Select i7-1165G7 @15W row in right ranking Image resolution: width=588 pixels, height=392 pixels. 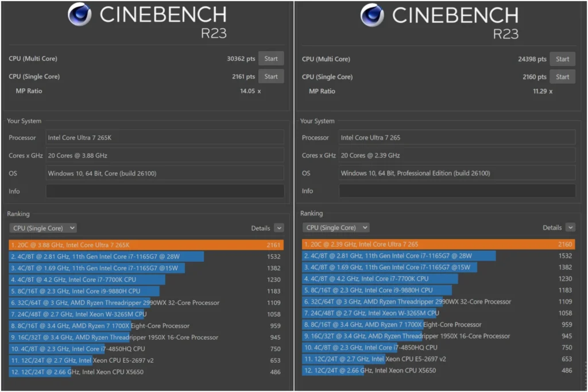point(438,267)
